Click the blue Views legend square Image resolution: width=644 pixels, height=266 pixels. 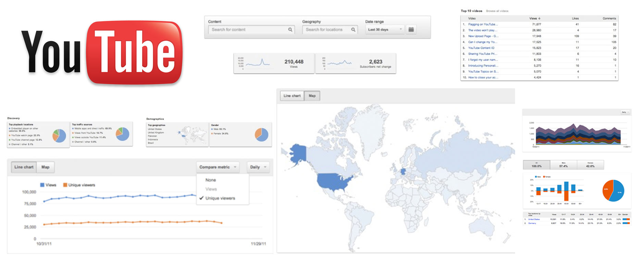(42, 185)
